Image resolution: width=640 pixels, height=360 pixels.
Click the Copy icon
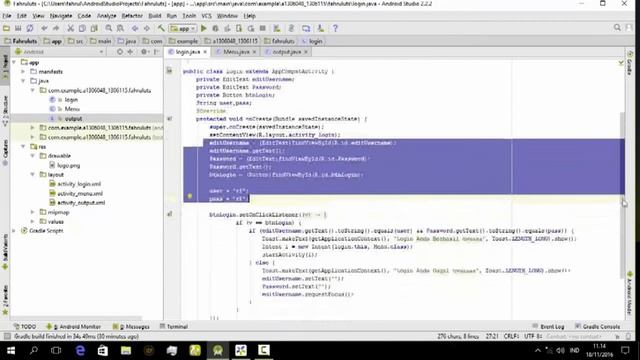pyautogui.click(x=82, y=28)
